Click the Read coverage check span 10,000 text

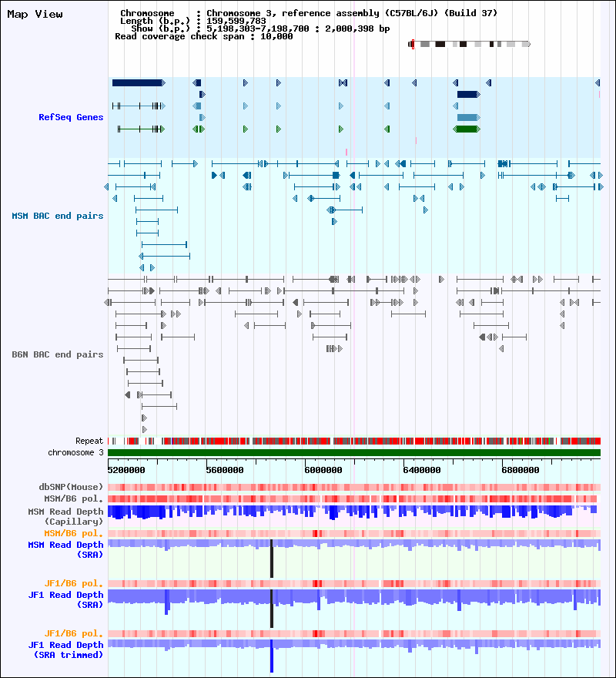pyautogui.click(x=204, y=36)
